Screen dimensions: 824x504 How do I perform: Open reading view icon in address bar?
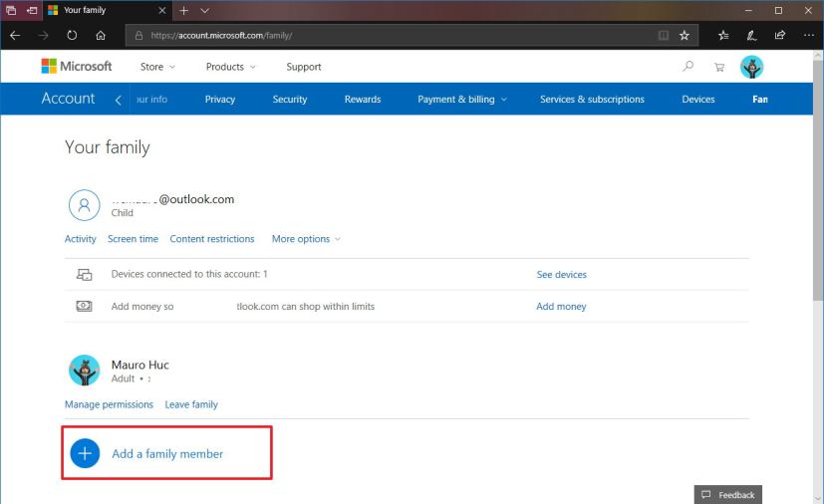tap(664, 35)
